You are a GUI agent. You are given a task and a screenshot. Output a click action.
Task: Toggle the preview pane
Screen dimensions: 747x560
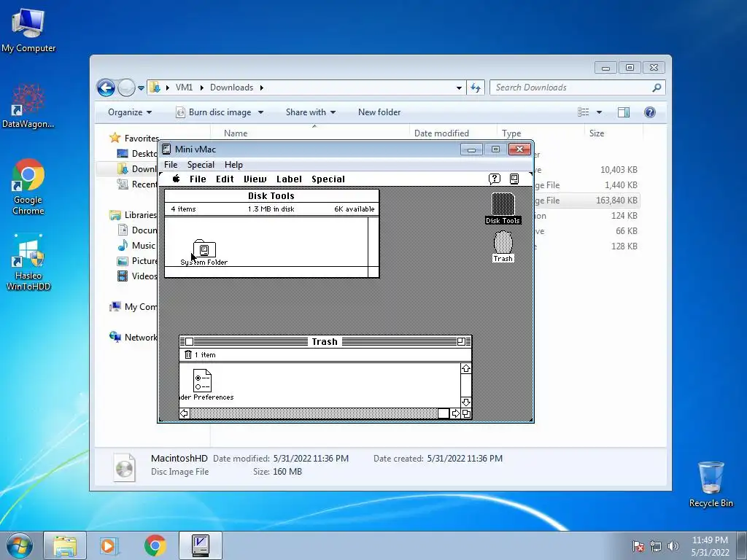coord(624,112)
